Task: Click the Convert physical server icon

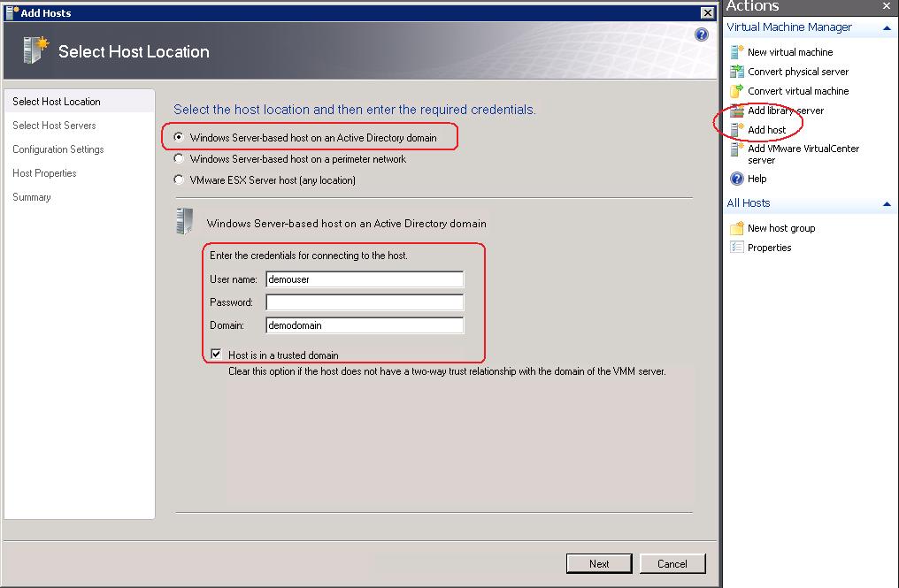Action: click(737, 72)
